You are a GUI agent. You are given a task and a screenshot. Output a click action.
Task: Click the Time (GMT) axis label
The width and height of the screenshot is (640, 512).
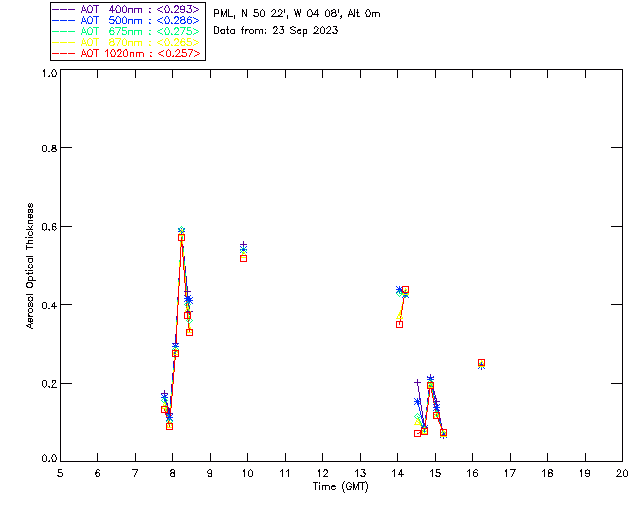point(340,487)
